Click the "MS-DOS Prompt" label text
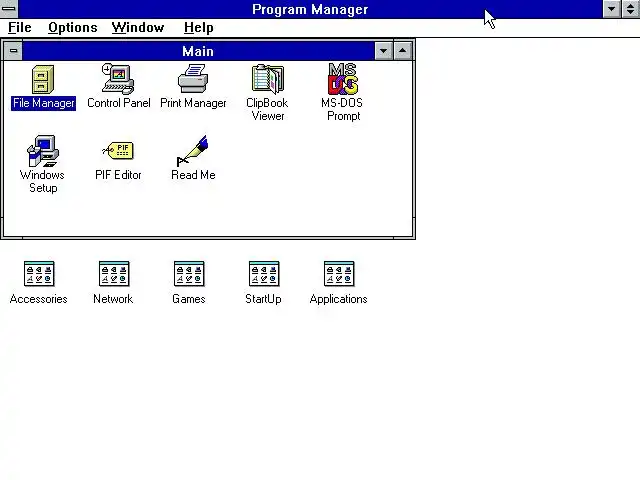 [x=342, y=109]
